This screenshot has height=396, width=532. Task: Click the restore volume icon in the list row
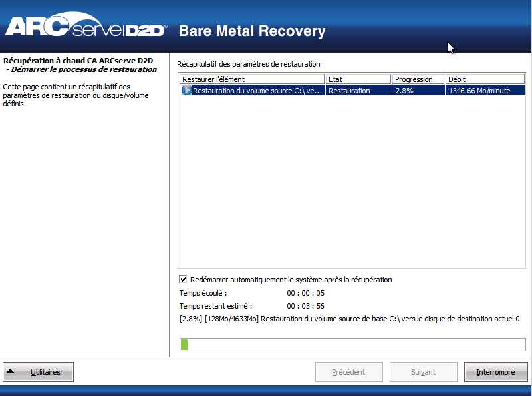click(186, 90)
